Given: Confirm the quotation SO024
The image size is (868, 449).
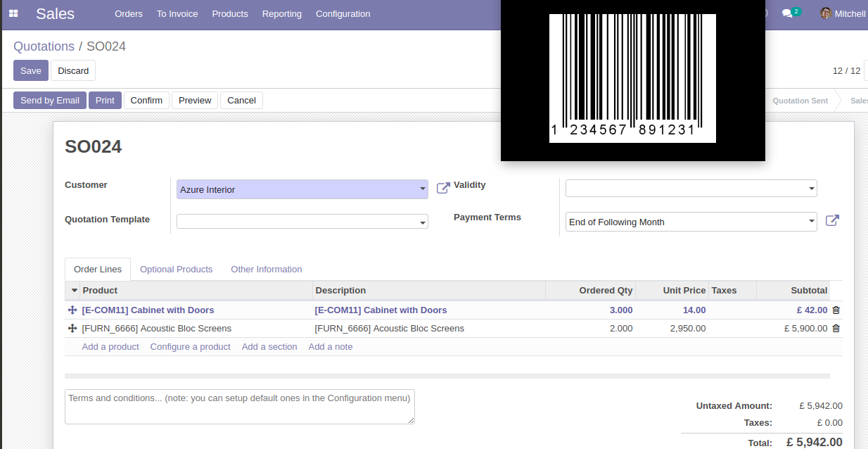Looking at the screenshot, I should tap(146, 101).
